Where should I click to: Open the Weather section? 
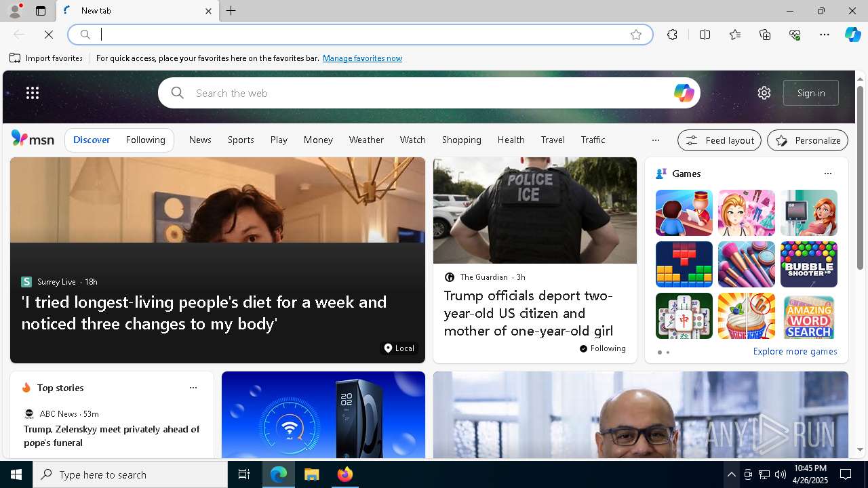click(366, 140)
